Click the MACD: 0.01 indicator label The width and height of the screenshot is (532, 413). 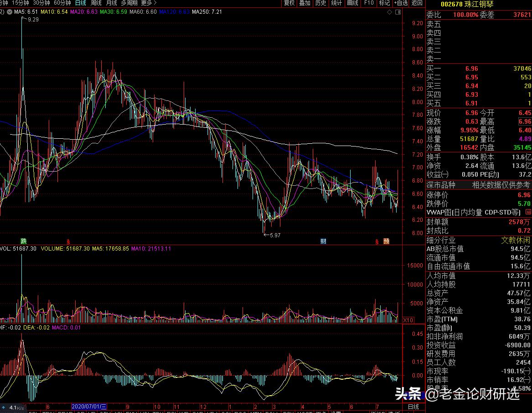click(x=66, y=328)
